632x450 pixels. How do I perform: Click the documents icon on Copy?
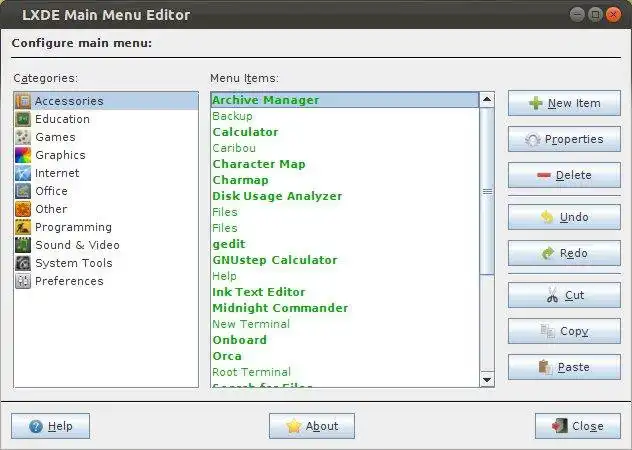tap(548, 331)
